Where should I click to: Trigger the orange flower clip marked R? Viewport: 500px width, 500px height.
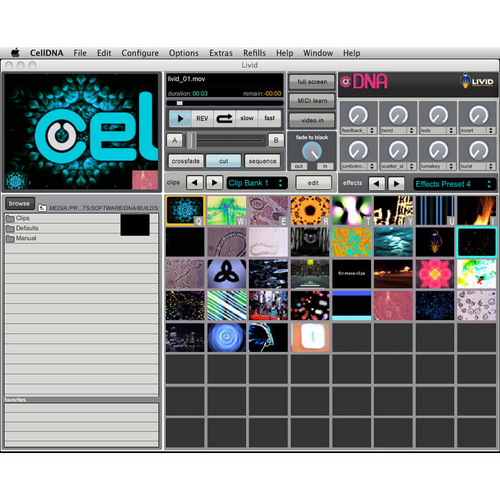(x=310, y=211)
